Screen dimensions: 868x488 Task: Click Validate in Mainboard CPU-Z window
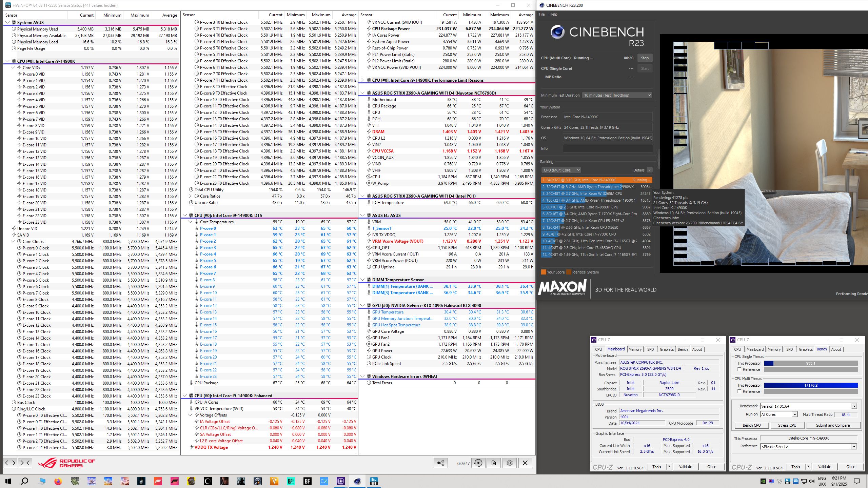(685, 467)
